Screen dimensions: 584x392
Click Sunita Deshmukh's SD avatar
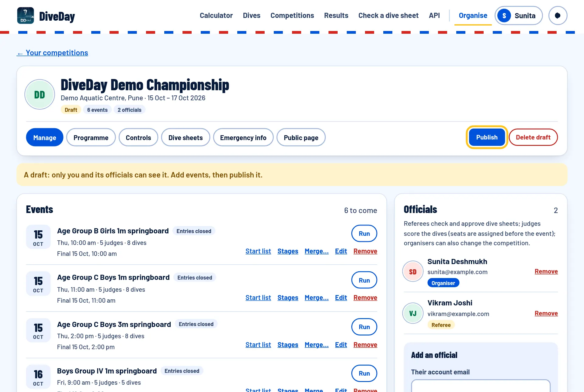413,271
